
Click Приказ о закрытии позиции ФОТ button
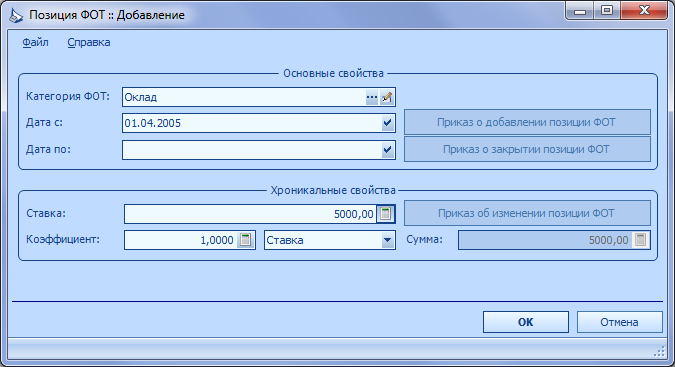pyautogui.click(x=527, y=149)
